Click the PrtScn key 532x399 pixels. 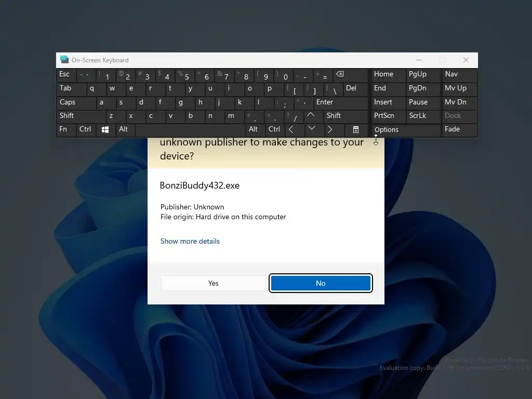(x=388, y=116)
